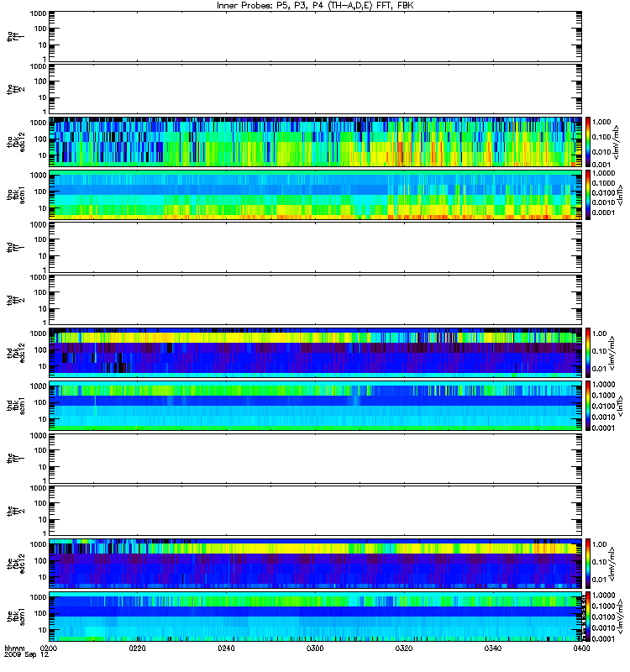Screen dimensions: 630x672
Task: Select the 0400 time axis label
Action: tap(581, 648)
